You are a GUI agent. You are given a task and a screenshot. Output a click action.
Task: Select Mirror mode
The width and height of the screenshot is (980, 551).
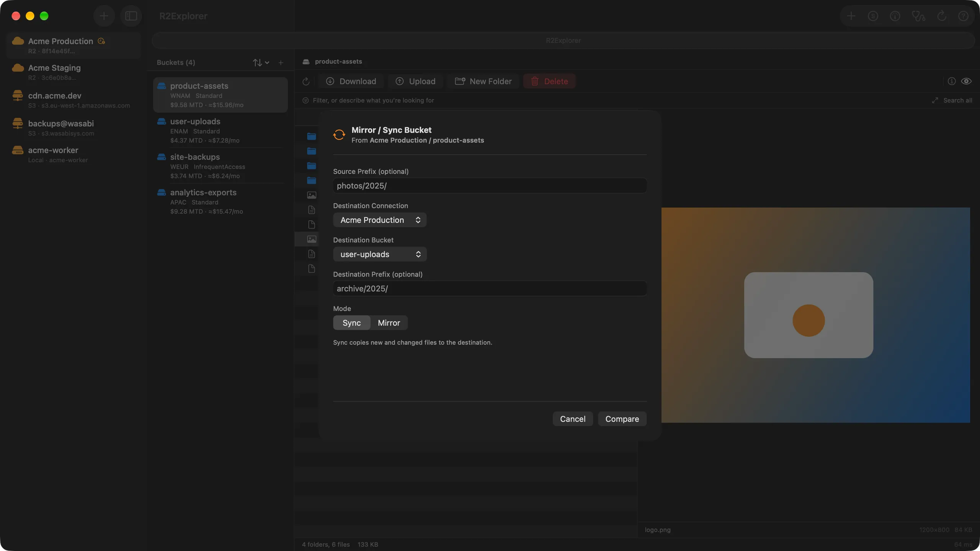tap(389, 323)
